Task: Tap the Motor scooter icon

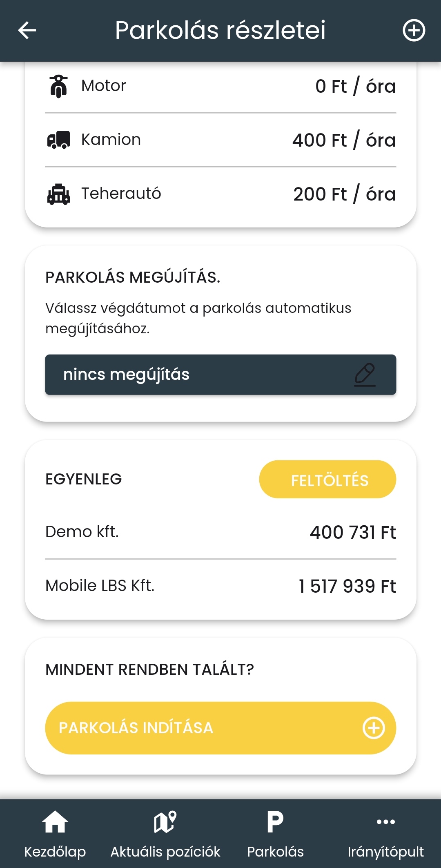Action: tap(59, 86)
